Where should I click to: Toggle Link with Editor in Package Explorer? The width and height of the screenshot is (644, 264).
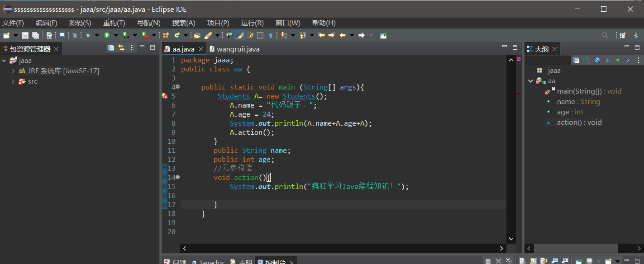point(121,48)
